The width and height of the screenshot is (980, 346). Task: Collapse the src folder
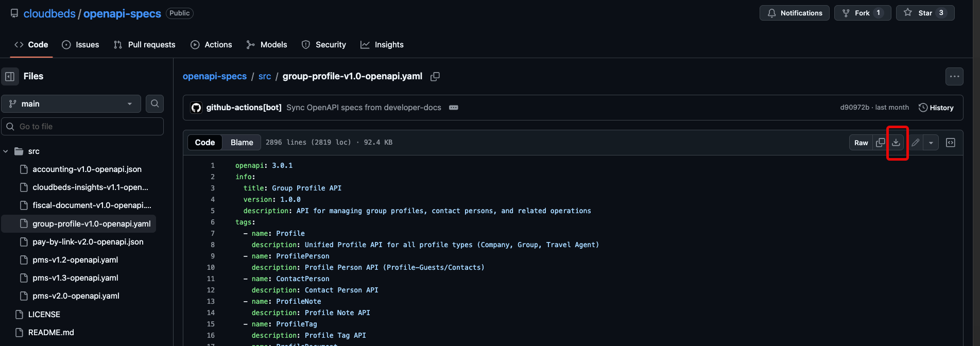(x=6, y=151)
